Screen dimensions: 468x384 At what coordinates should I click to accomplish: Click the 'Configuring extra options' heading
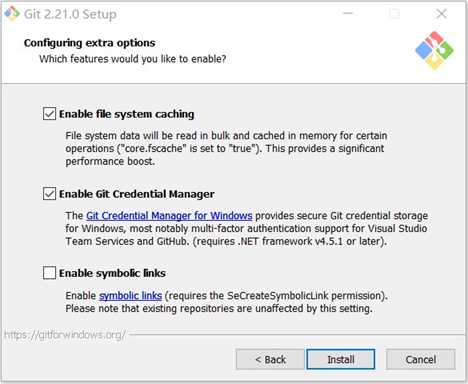(x=90, y=43)
